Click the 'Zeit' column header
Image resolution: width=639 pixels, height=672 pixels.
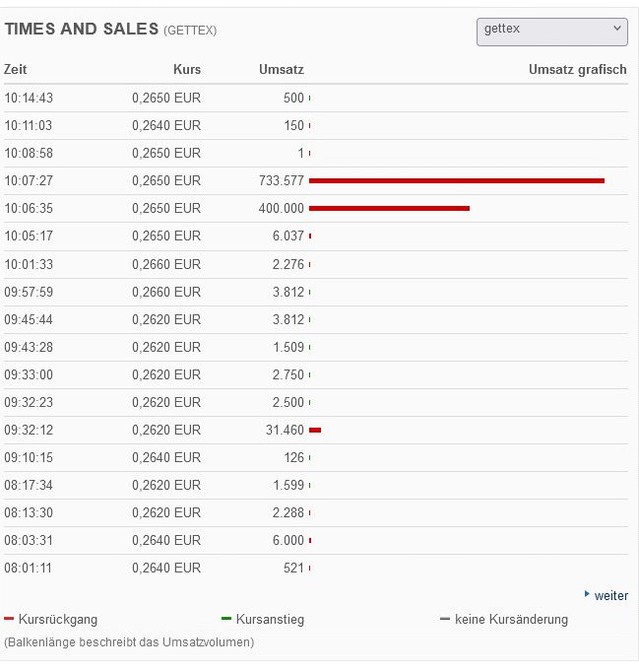[16, 69]
